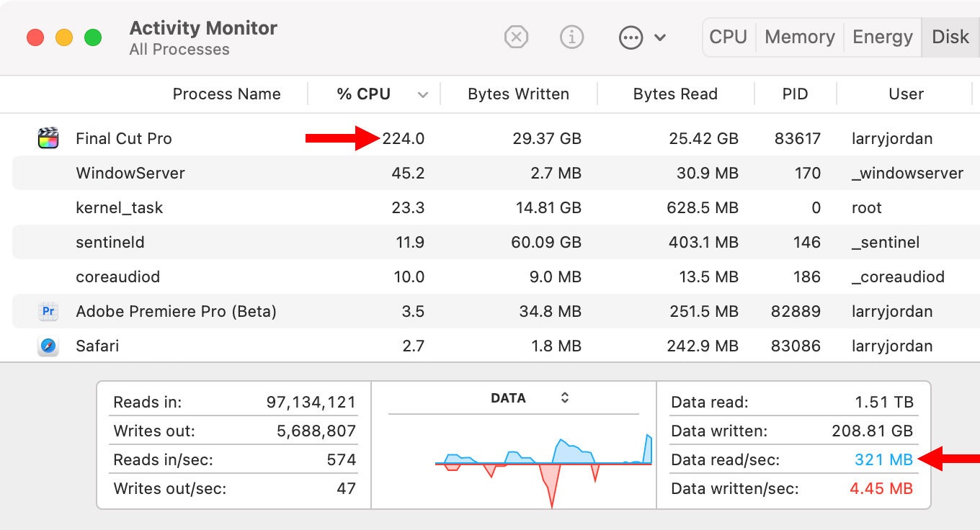Switch to the Memory tab

coord(800,37)
